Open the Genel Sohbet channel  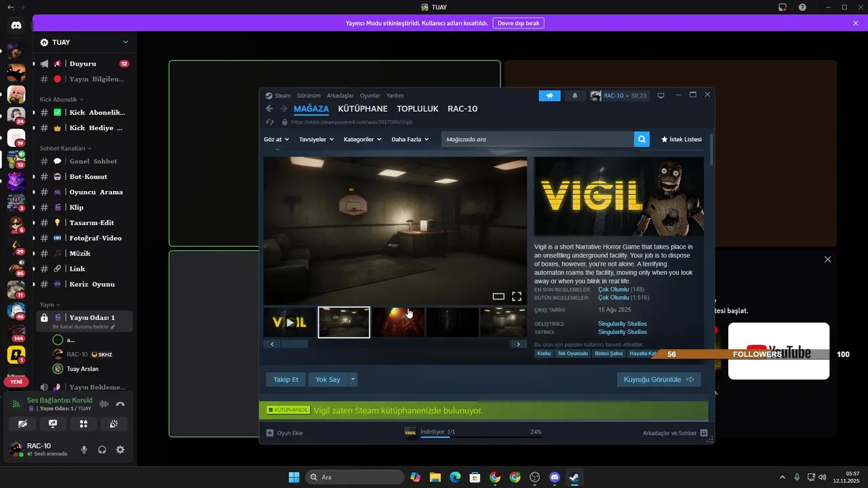84,161
